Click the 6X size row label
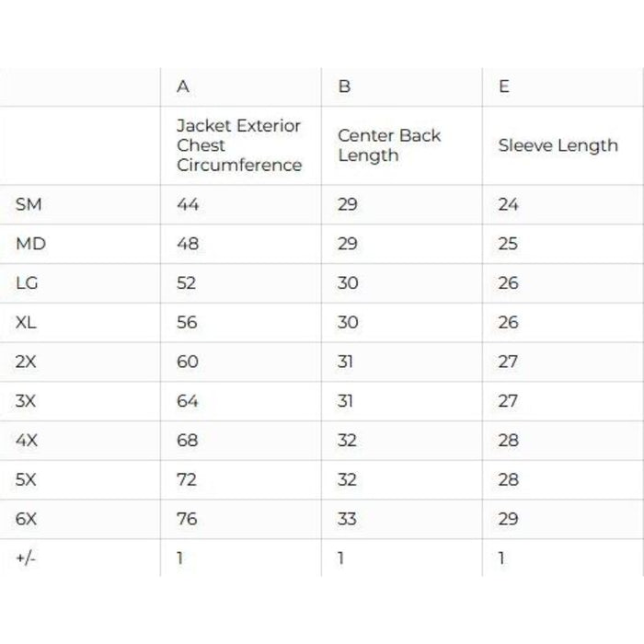Screen dimensions: 644x644 click(x=27, y=519)
